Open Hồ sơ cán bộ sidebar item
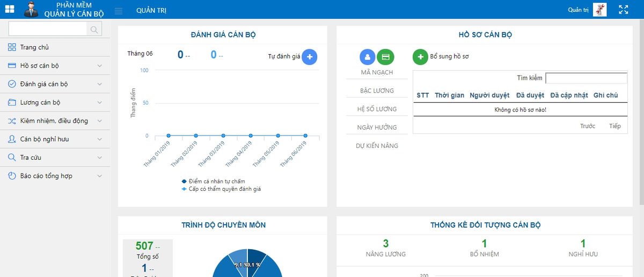 coord(55,66)
